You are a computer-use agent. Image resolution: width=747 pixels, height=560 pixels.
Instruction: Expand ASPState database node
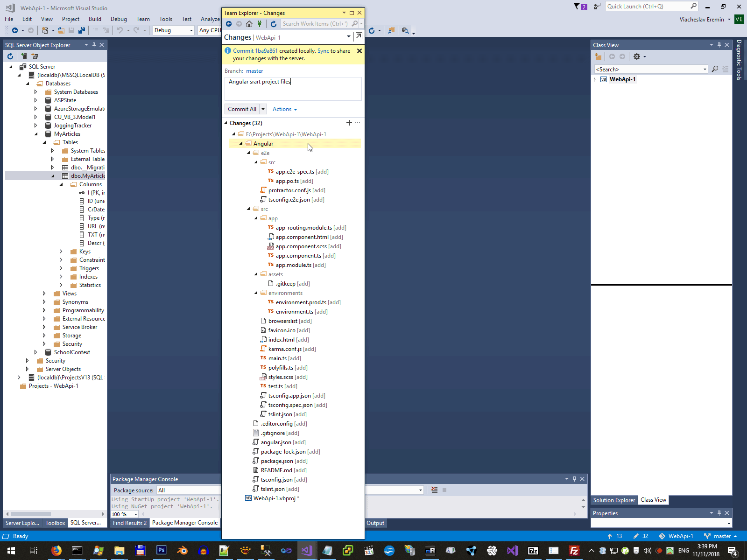tap(35, 100)
